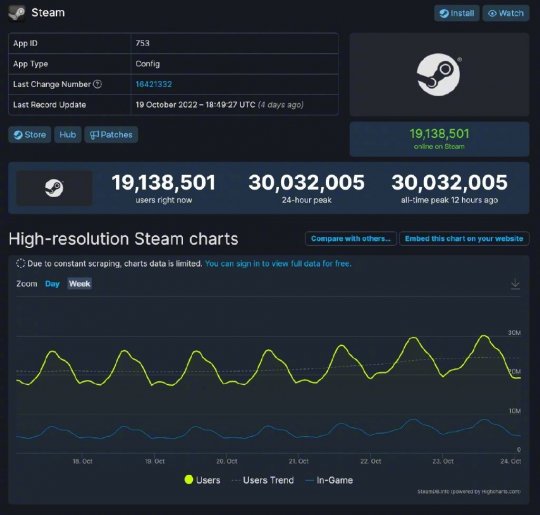Viewport: 540px width, 515px height.
Task: Click the 22. Oct axis label
Action: click(371, 461)
